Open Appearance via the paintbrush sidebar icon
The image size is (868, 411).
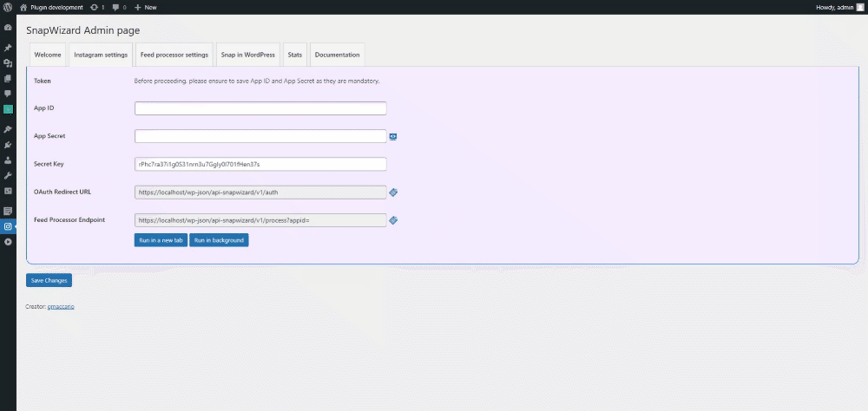coord(8,129)
